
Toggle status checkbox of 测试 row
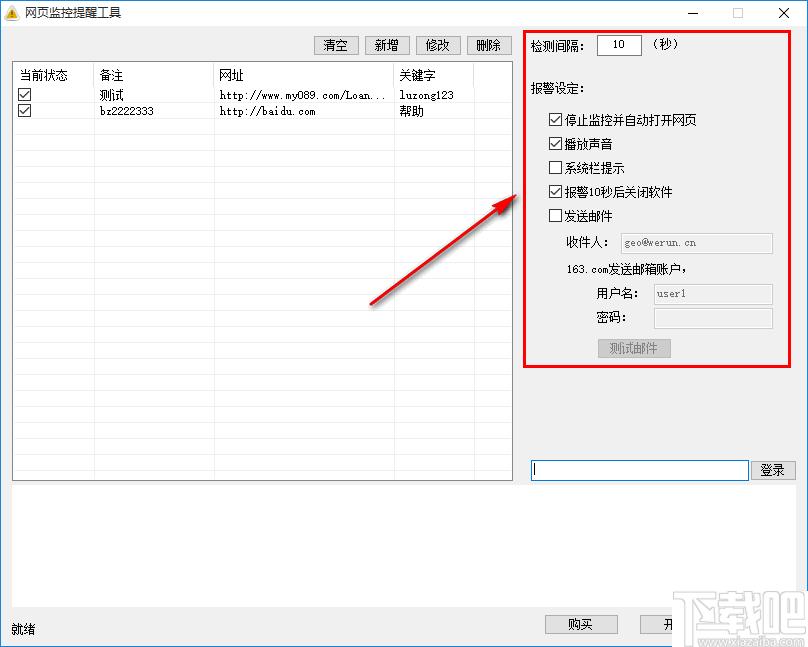coord(24,94)
